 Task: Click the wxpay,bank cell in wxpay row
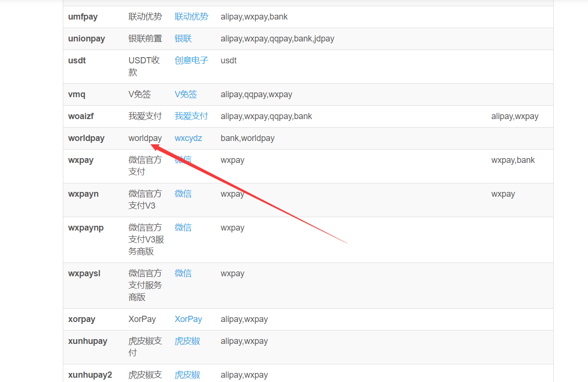point(513,160)
